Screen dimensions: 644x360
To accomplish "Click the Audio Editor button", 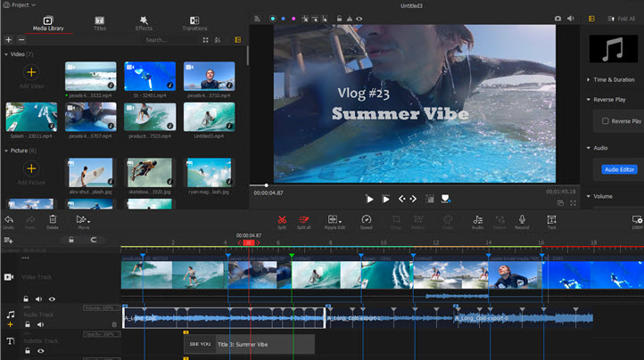I will pyautogui.click(x=619, y=169).
